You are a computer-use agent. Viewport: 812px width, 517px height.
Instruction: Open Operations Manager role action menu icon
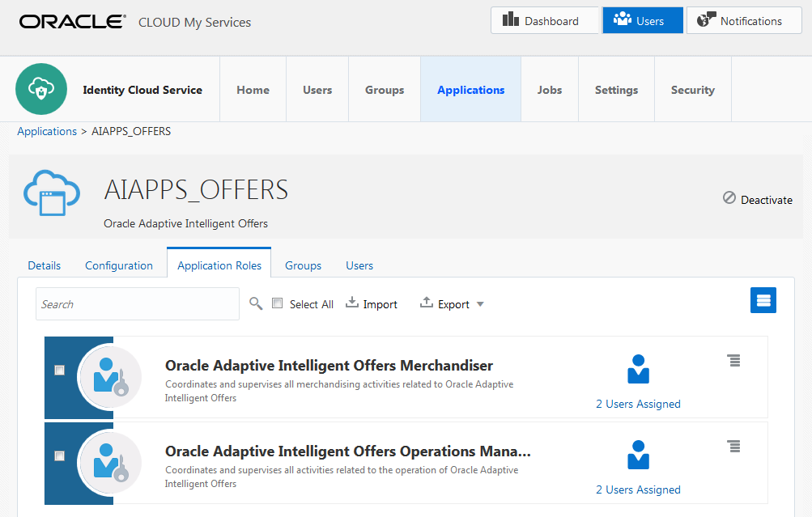coord(733,447)
